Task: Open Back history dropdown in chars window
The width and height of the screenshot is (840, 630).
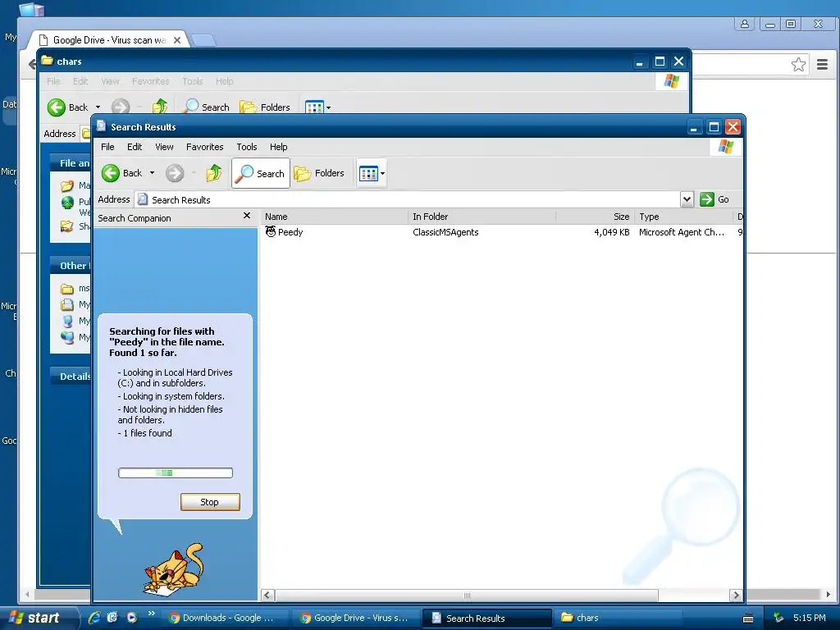Action: click(x=98, y=107)
